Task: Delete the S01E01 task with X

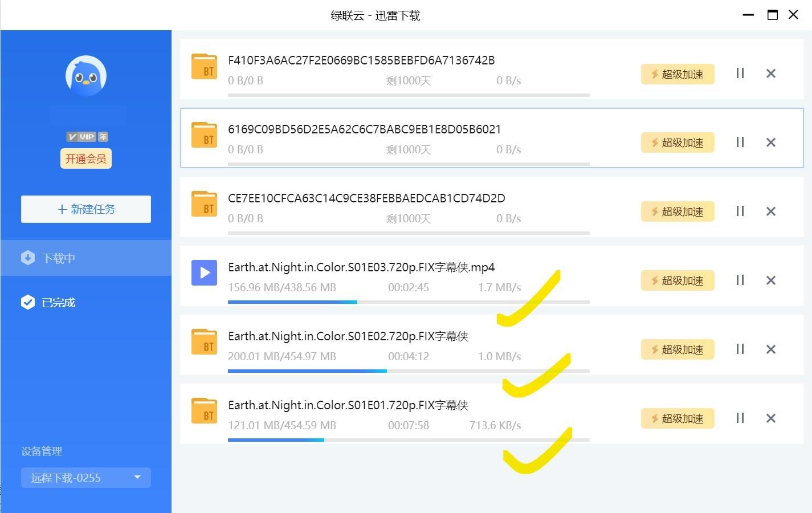Action: (x=771, y=418)
